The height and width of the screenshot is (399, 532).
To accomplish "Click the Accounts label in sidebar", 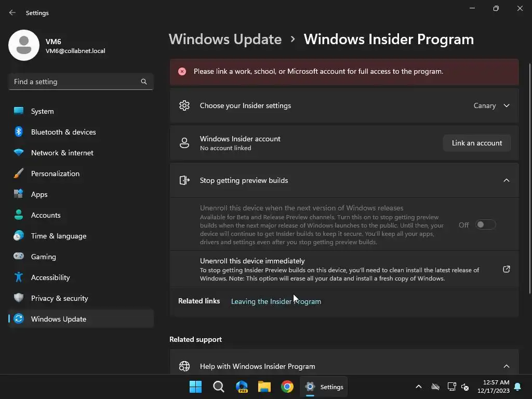I will click(x=46, y=215).
